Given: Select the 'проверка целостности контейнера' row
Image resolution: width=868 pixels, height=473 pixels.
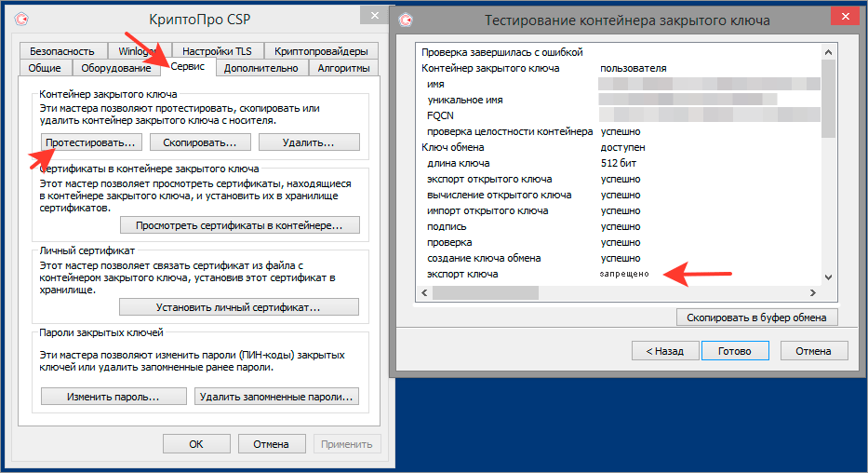Looking at the screenshot, I should pos(619,132).
